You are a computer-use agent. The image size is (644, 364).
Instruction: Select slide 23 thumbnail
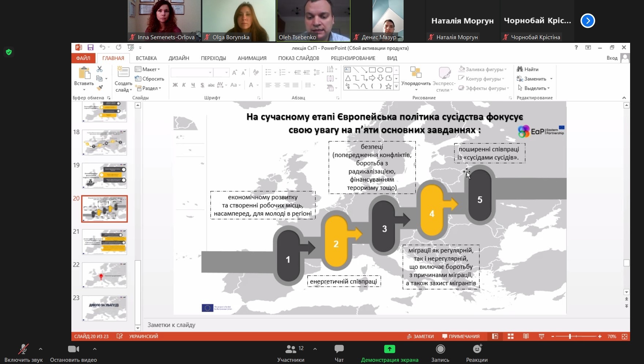coord(104,308)
